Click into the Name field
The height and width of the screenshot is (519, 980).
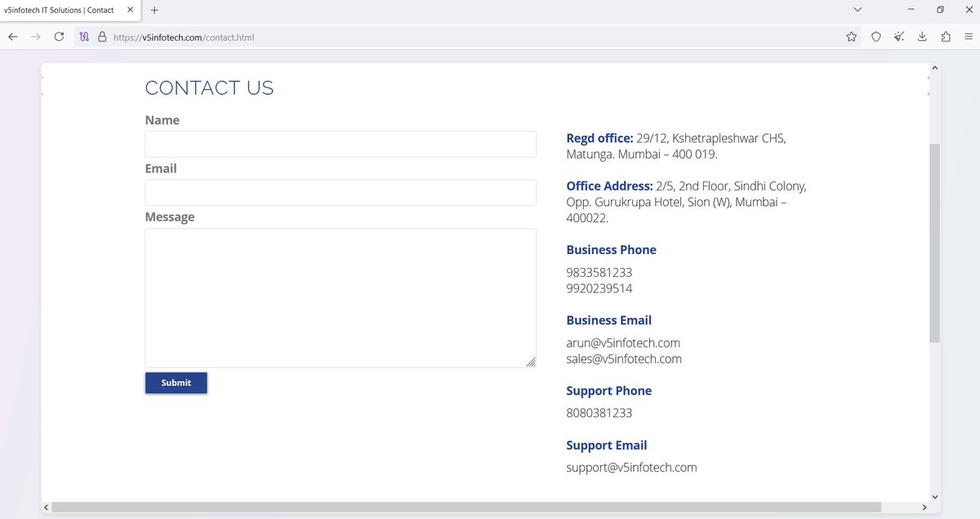tap(341, 144)
